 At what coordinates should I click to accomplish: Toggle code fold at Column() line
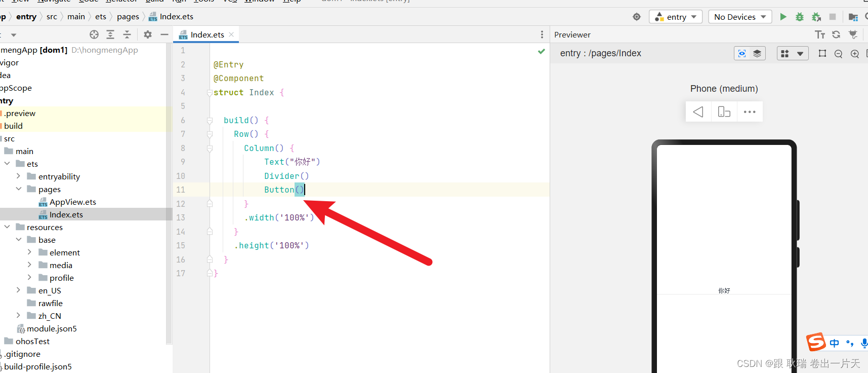tap(210, 148)
